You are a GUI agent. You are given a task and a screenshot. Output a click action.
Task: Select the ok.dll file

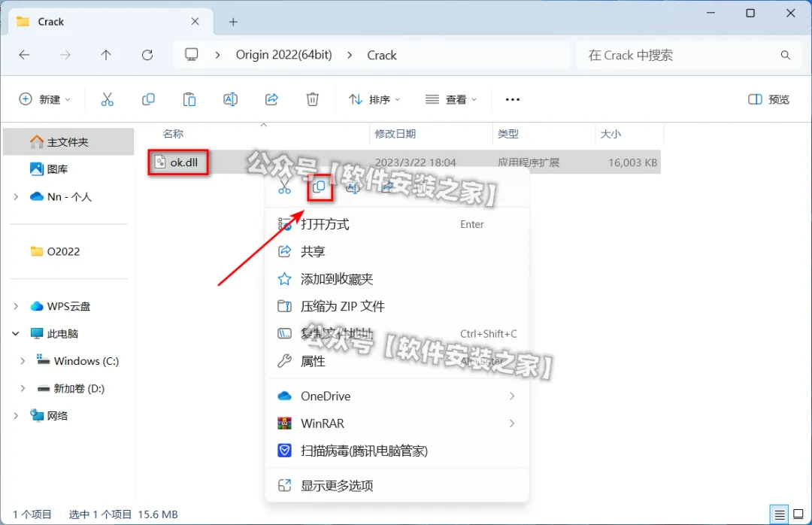[x=178, y=162]
